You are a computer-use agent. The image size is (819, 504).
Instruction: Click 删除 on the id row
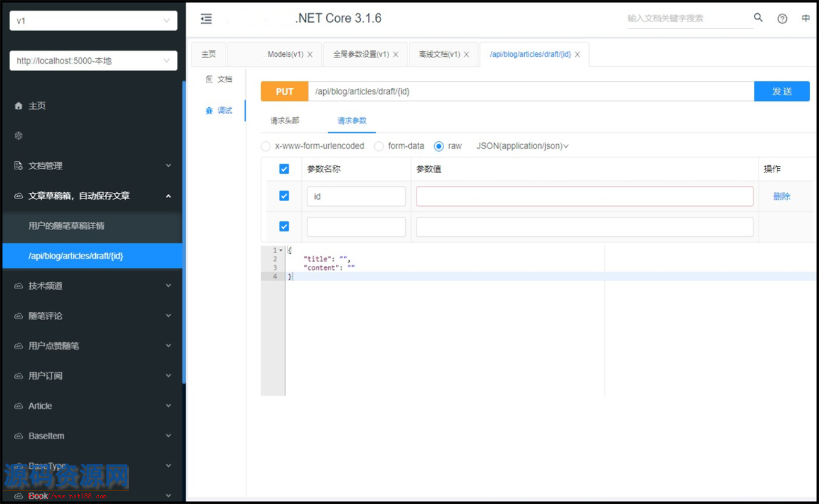(x=782, y=197)
